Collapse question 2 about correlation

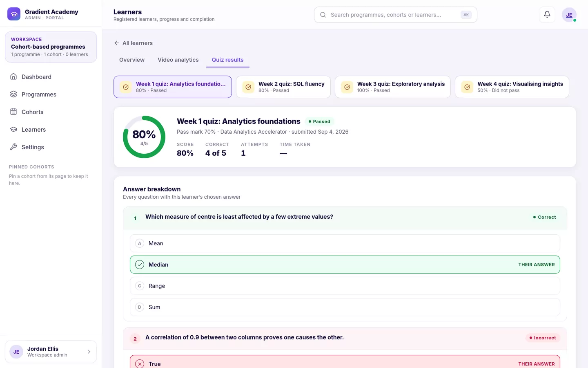click(x=345, y=338)
